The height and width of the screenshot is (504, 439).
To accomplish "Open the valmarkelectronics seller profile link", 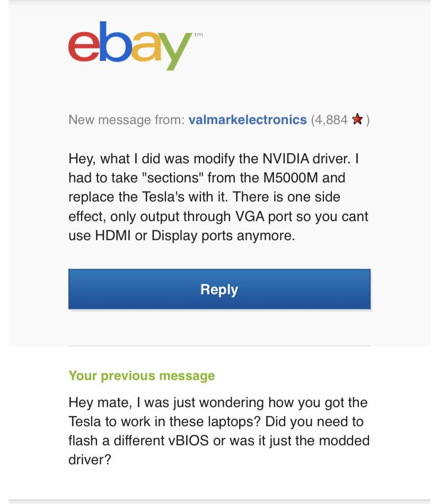I will click(248, 120).
